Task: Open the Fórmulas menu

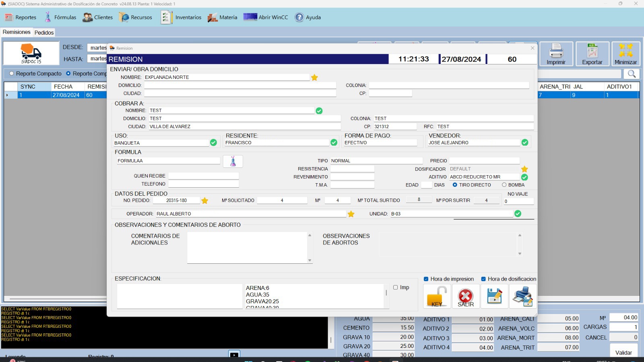Action: click(x=60, y=17)
